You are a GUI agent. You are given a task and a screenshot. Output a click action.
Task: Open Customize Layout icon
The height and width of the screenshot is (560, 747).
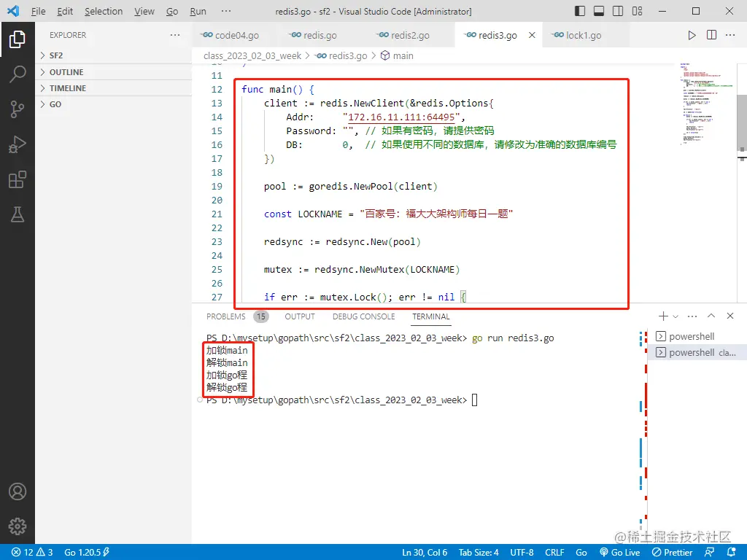(637, 11)
